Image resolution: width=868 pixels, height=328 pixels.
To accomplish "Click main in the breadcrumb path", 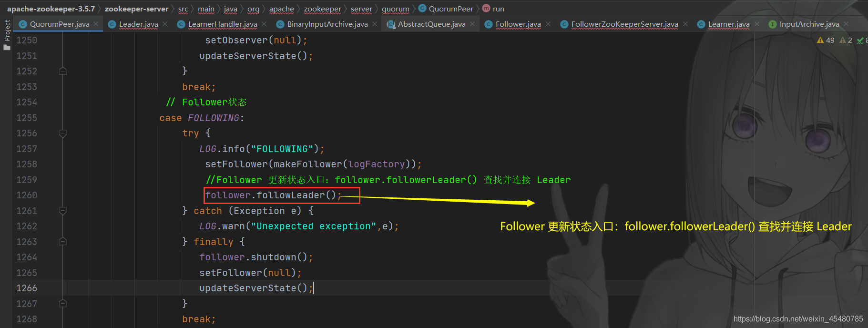I will click(206, 9).
